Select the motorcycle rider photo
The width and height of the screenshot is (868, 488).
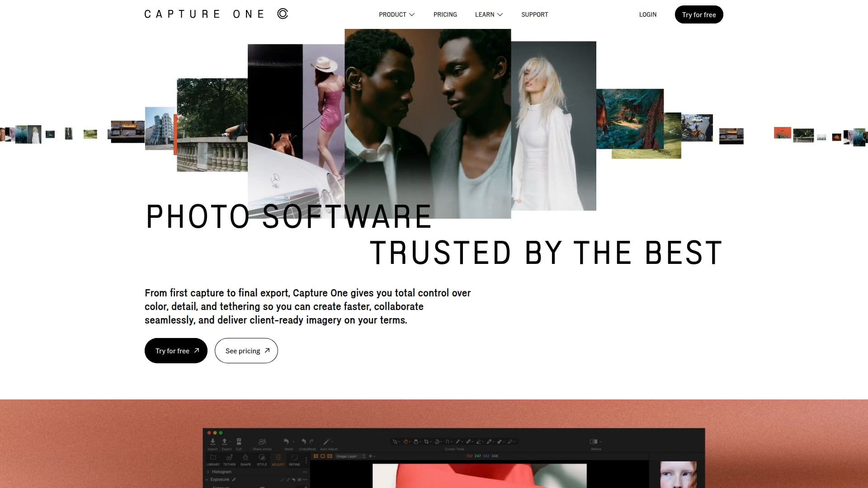coord(697,128)
